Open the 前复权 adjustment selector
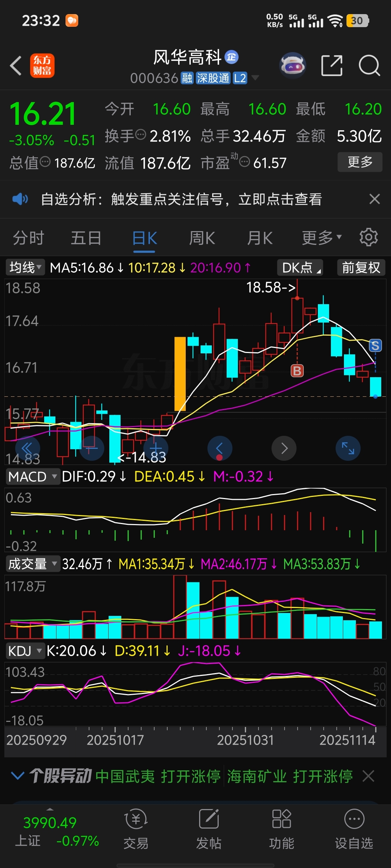Image resolution: width=391 pixels, height=868 pixels. [361, 268]
